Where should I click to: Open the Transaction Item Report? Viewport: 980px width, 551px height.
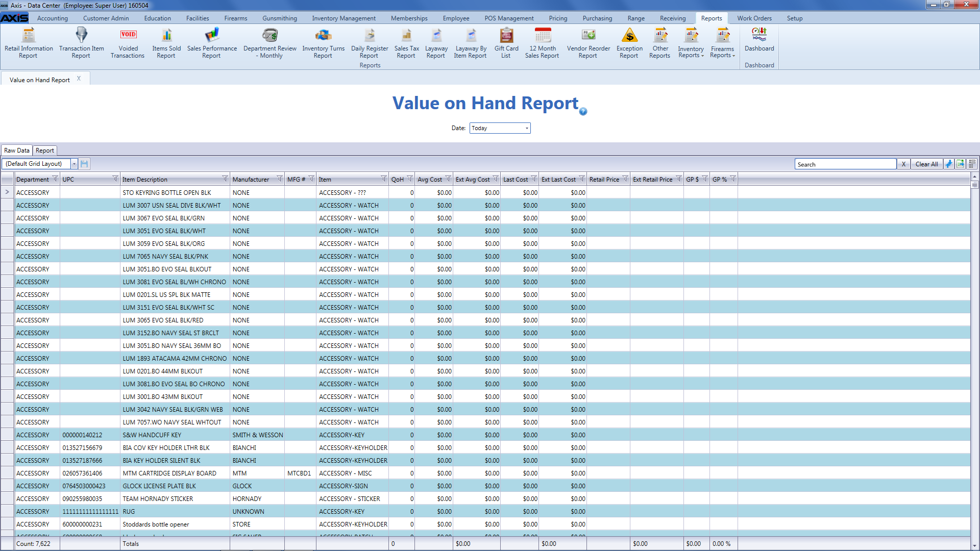point(81,43)
